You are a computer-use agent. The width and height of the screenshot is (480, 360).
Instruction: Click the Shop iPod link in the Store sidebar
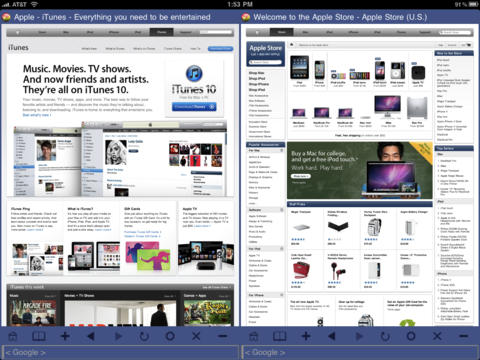[257, 79]
